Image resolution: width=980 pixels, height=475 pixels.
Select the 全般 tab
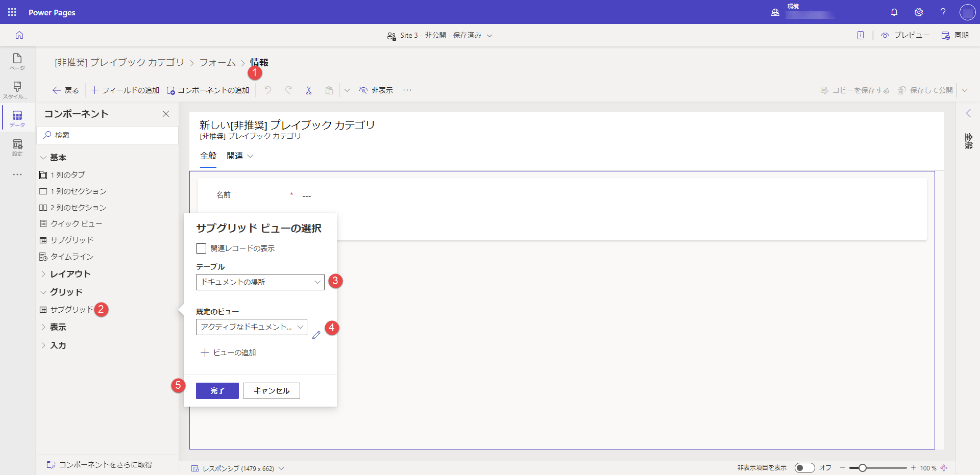click(x=208, y=156)
